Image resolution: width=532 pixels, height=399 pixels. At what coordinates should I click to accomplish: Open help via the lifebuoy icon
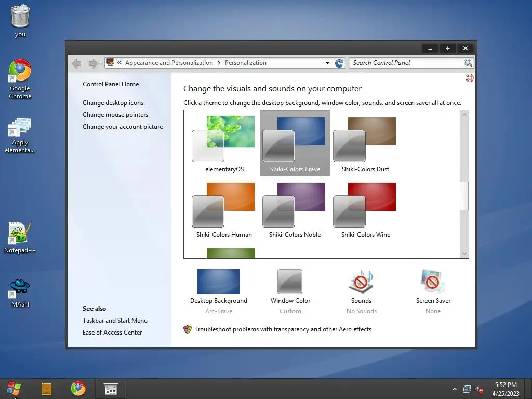469,78
